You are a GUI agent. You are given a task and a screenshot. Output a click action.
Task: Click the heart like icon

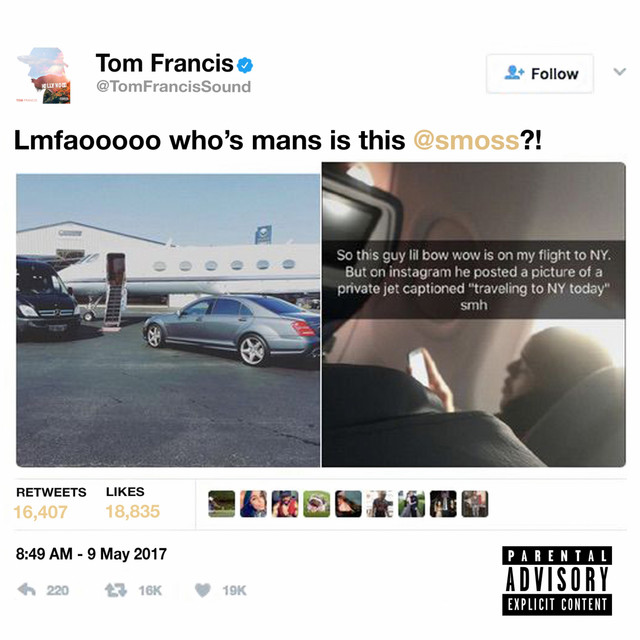[x=202, y=590]
